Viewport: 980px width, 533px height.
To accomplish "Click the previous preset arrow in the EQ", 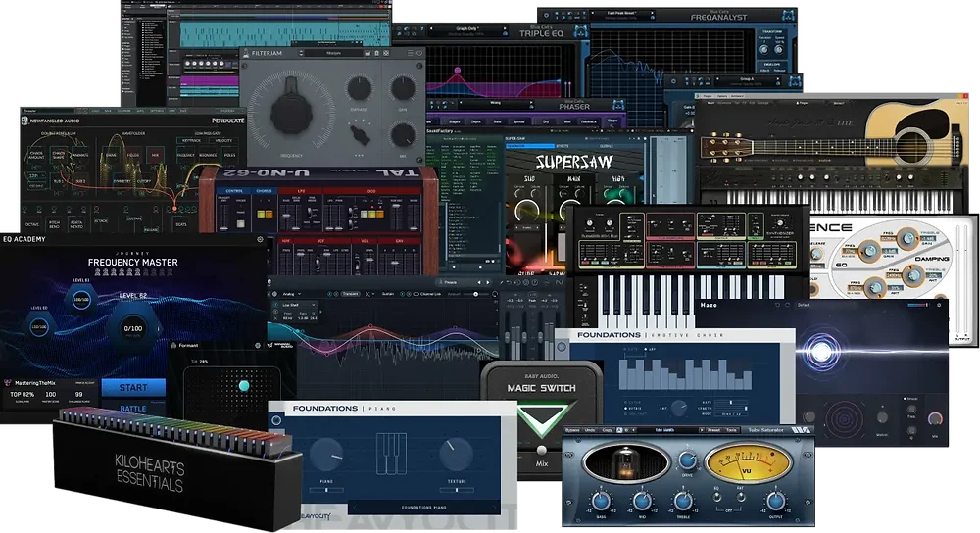I will (x=480, y=283).
